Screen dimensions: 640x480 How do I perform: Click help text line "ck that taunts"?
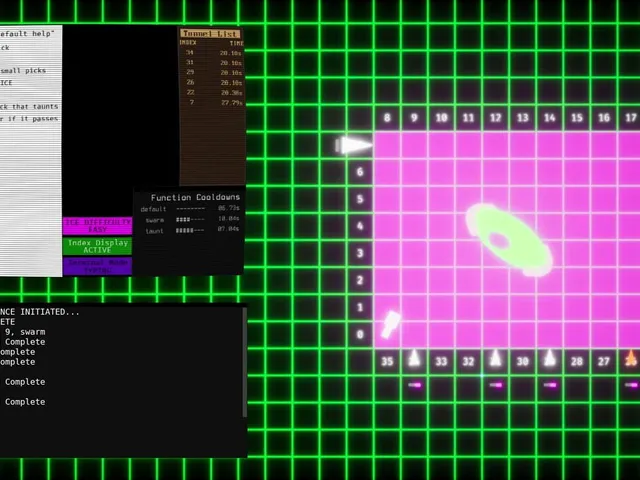click(29, 107)
